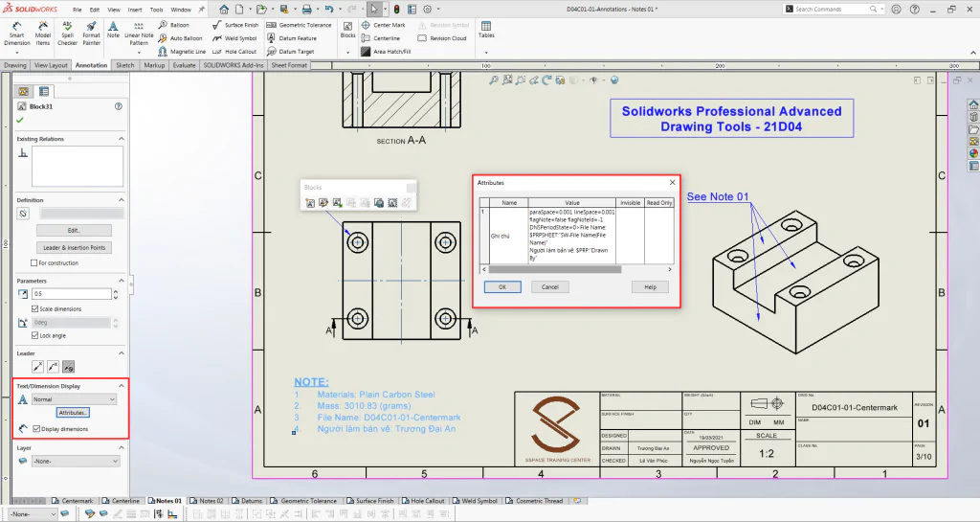This screenshot has width=980, height=522.
Task: Open the Blocks tool
Action: pyautogui.click(x=348, y=30)
